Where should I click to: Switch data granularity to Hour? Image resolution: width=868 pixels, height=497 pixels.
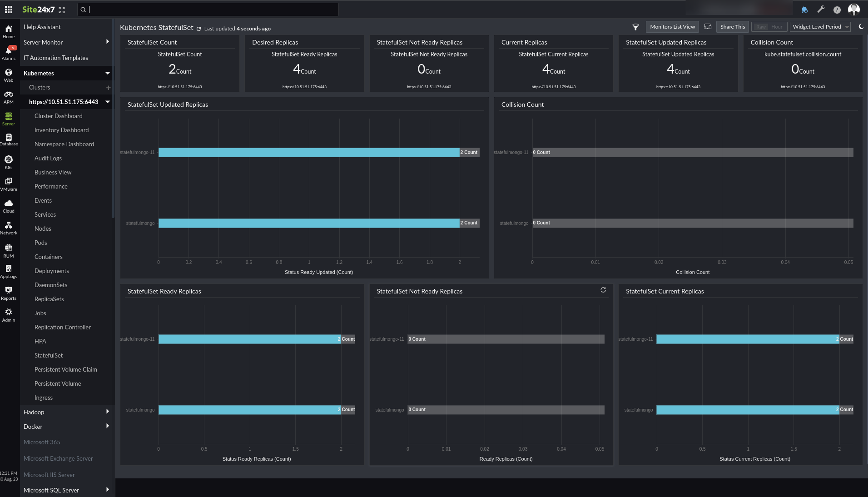[x=776, y=27]
